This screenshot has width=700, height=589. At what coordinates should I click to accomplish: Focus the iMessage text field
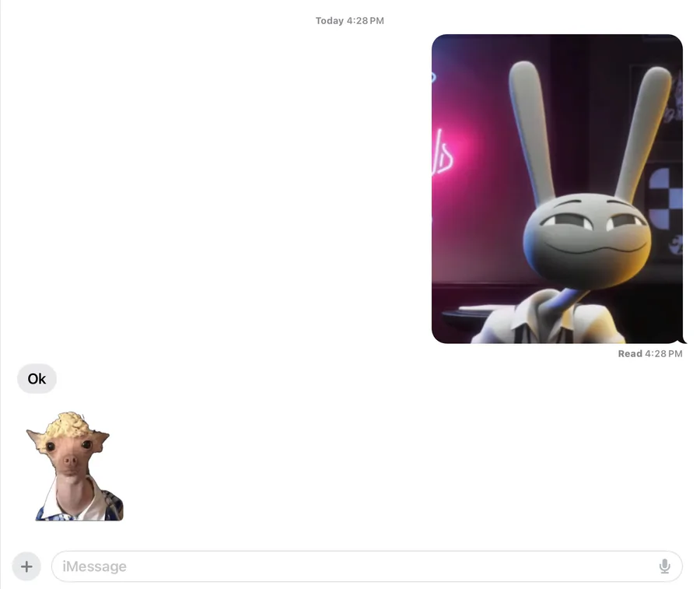pos(367,566)
